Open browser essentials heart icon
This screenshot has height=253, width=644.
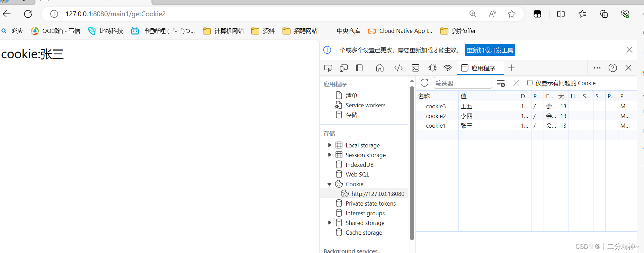click(625, 14)
